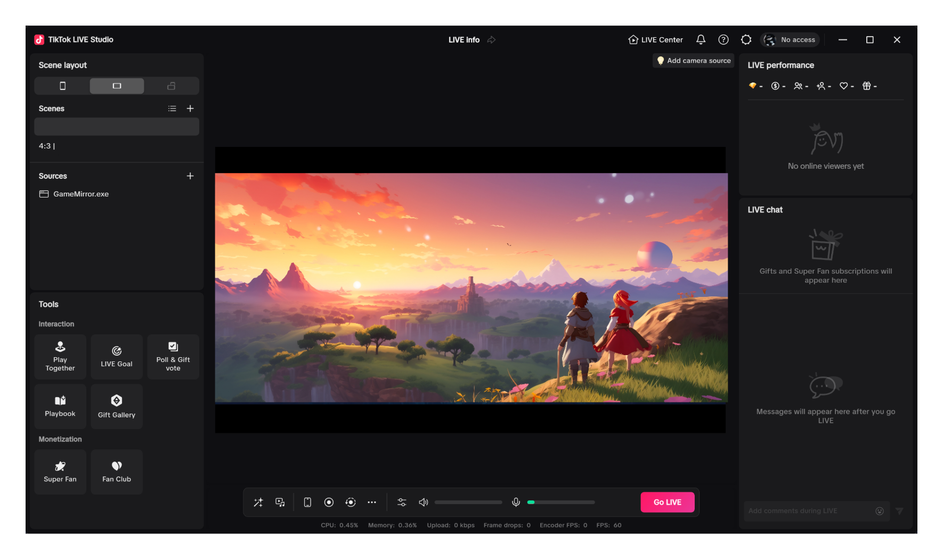The height and width of the screenshot is (560, 943).
Task: Adjust the microphone volume slider
Action: tap(560, 503)
